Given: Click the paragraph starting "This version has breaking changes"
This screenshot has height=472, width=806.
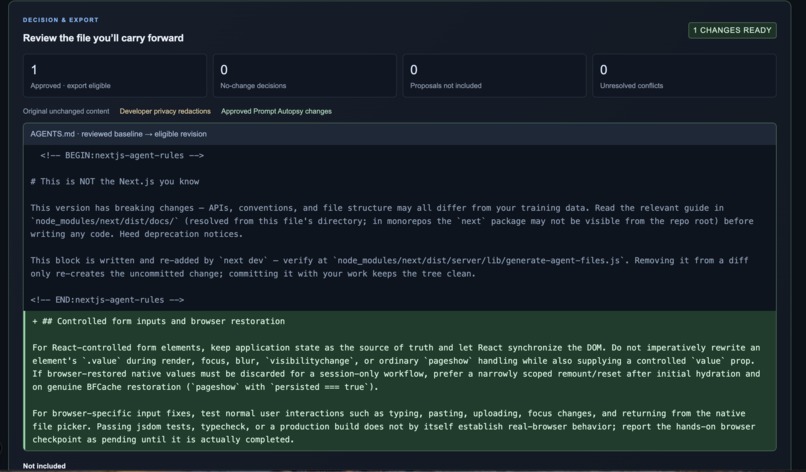Looking at the screenshot, I should [392, 221].
